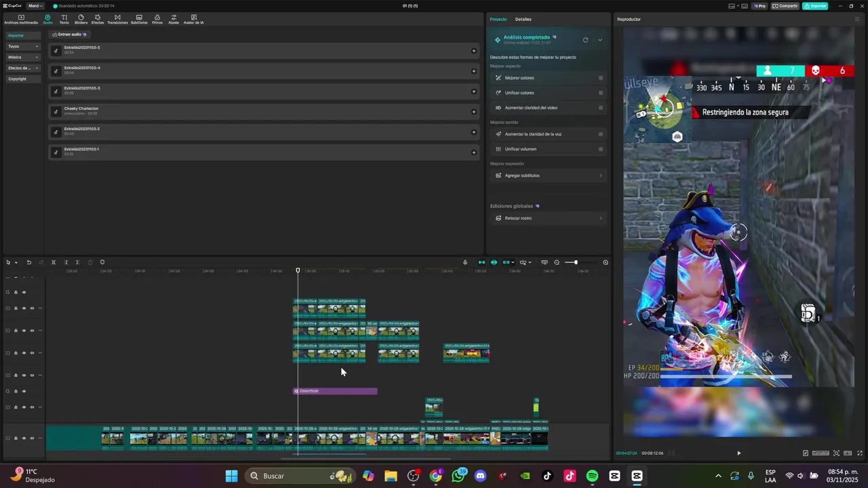Viewport: 868px width, 488px height.
Task: Click the Pro upgrade button
Action: pos(759,6)
